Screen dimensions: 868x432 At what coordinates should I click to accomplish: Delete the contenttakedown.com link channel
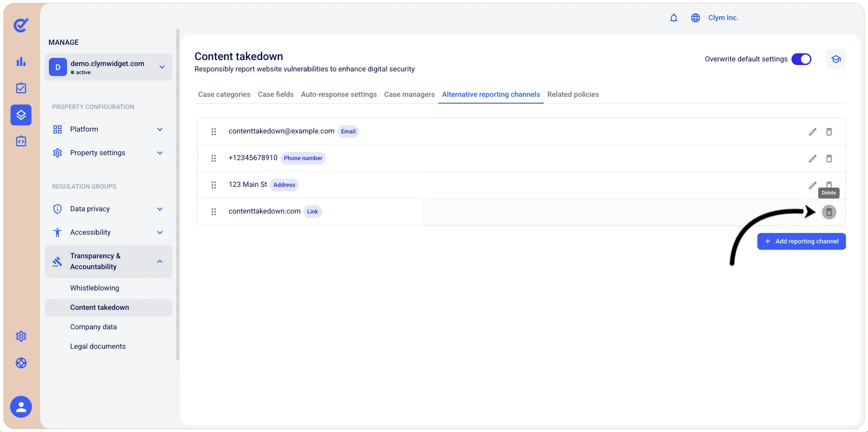tap(829, 212)
